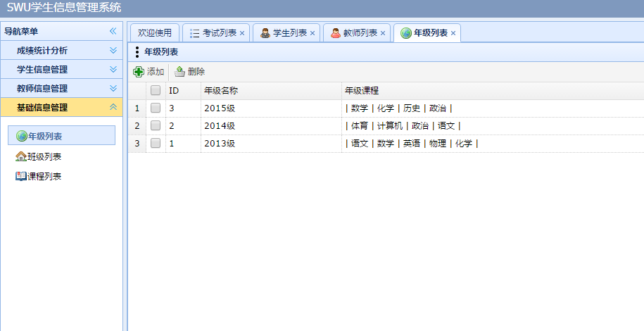Click the green plus Add icon

tap(139, 72)
